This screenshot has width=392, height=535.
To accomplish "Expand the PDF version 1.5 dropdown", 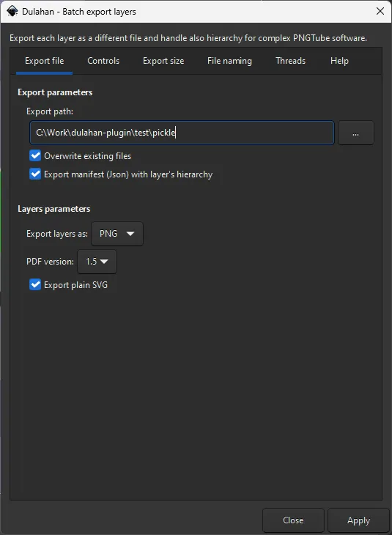I will pyautogui.click(x=97, y=262).
